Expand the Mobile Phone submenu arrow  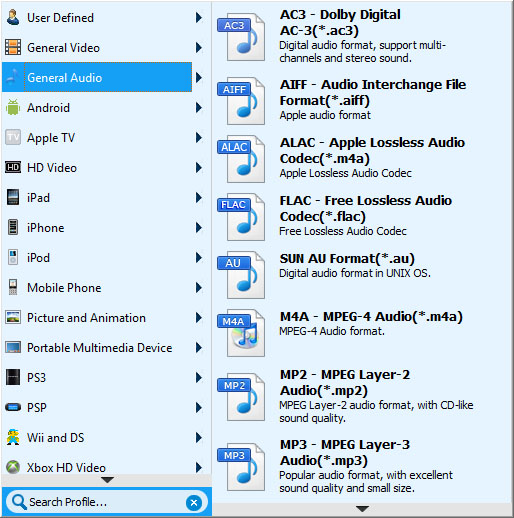click(199, 287)
